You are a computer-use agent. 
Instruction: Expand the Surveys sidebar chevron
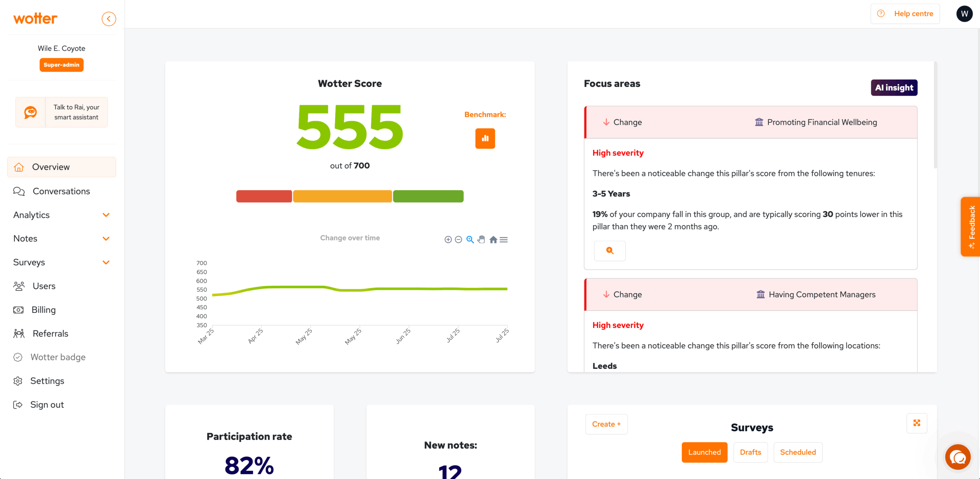pos(106,262)
